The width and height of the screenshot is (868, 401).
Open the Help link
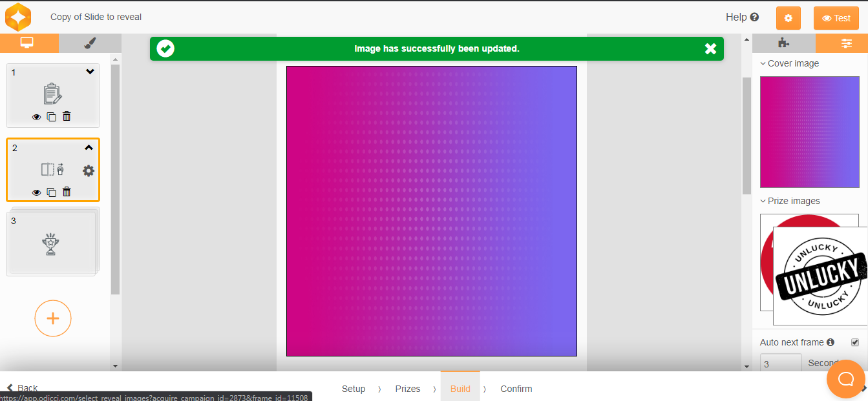[742, 17]
